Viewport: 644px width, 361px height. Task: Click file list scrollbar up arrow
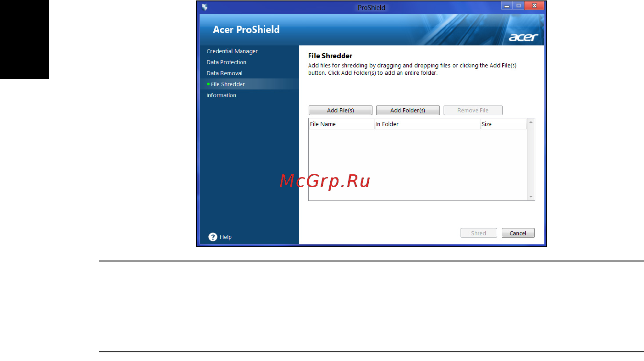531,122
